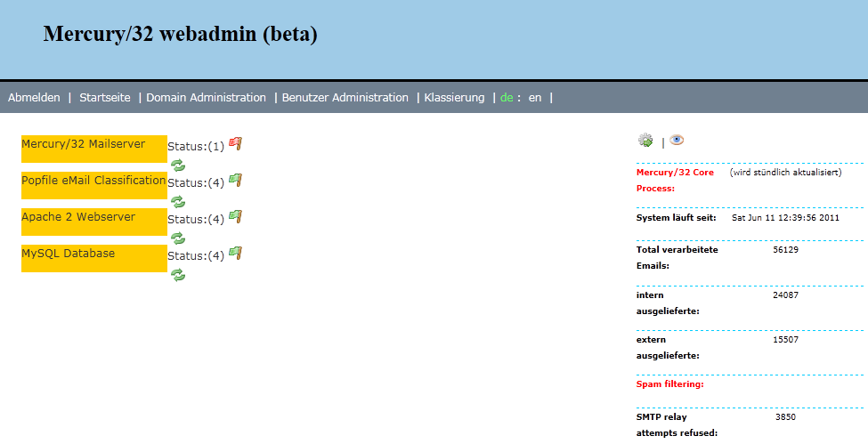Click the Status:(4) text for MySQL
Screen dimensions: 868x444
coord(196,255)
